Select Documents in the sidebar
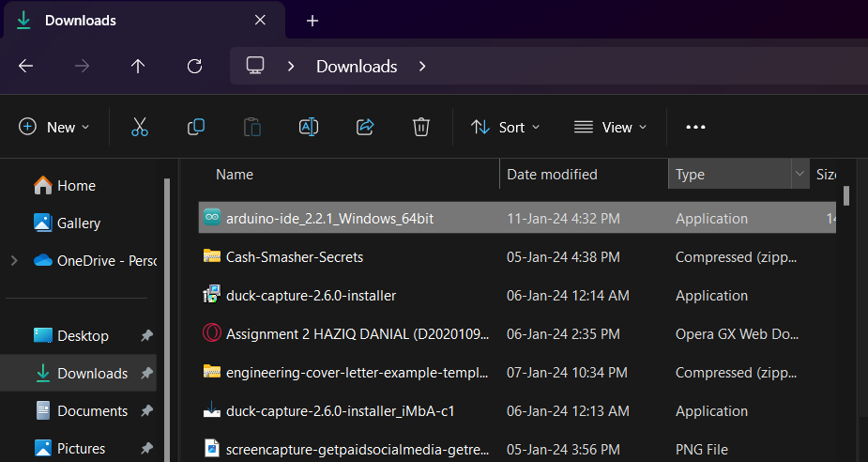This screenshot has width=868, height=462. click(x=92, y=410)
